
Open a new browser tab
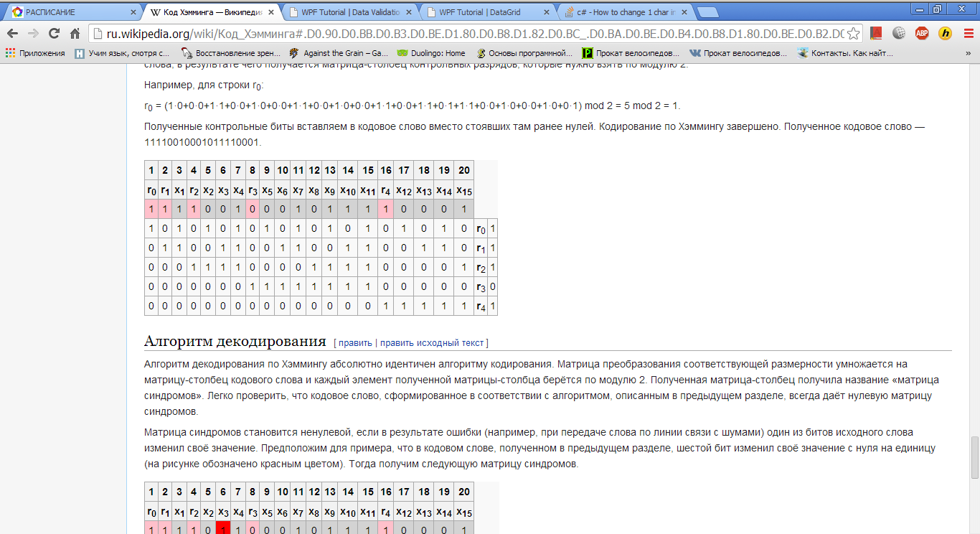tap(707, 12)
